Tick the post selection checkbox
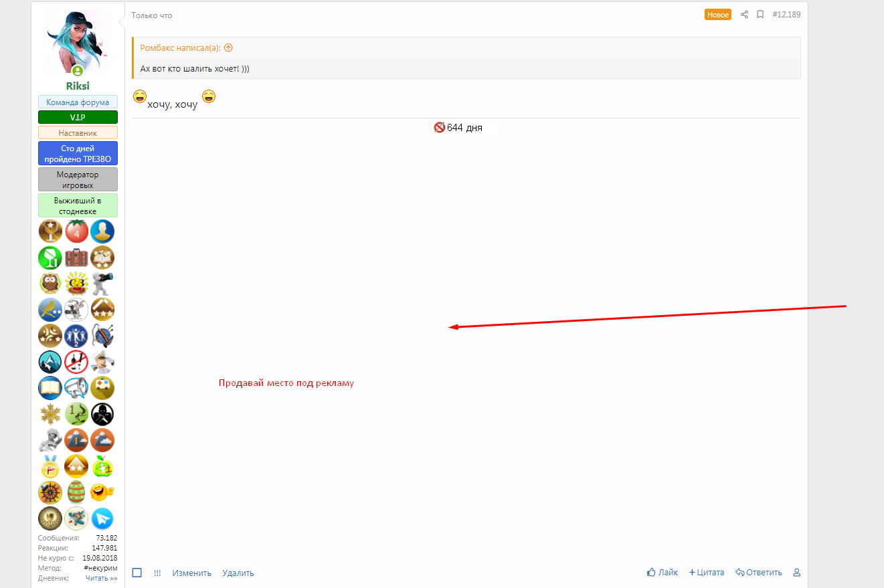 tap(137, 573)
